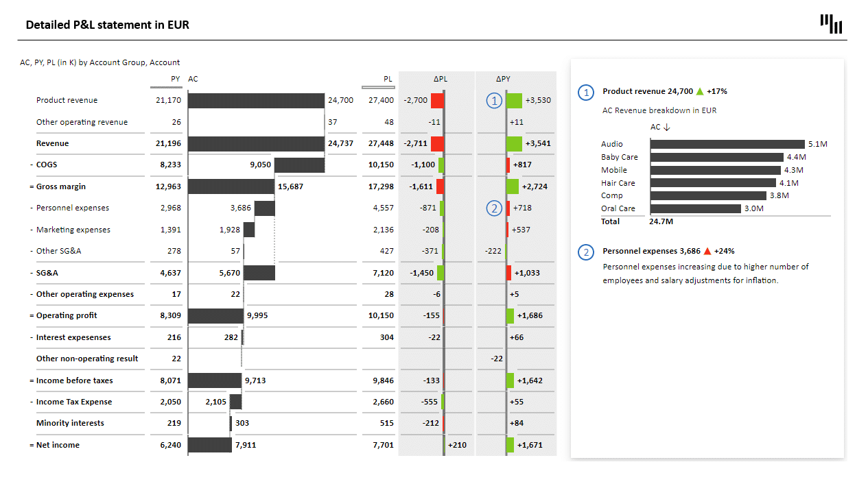Screen dimensions: 868x484
Task: Click the company logo top right
Action: tap(830, 23)
